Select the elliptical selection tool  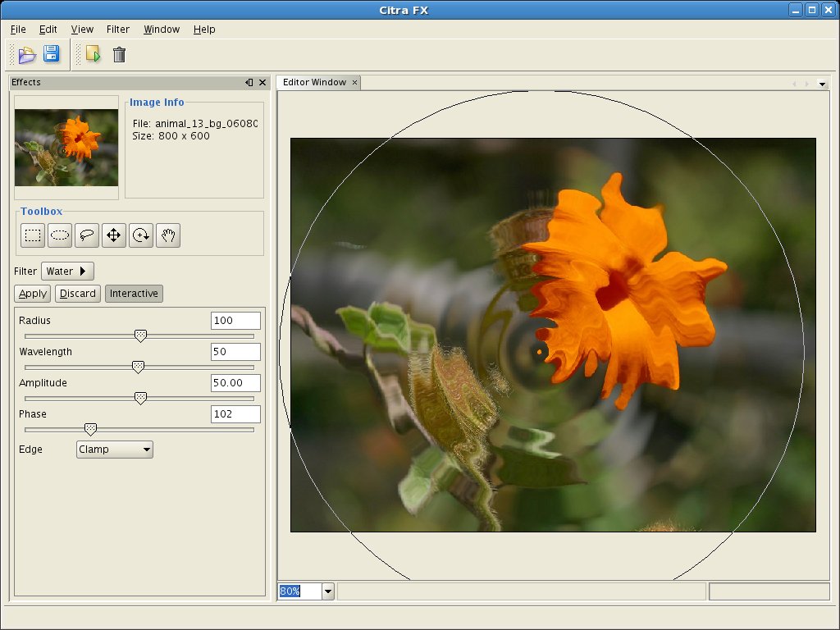tap(59, 235)
